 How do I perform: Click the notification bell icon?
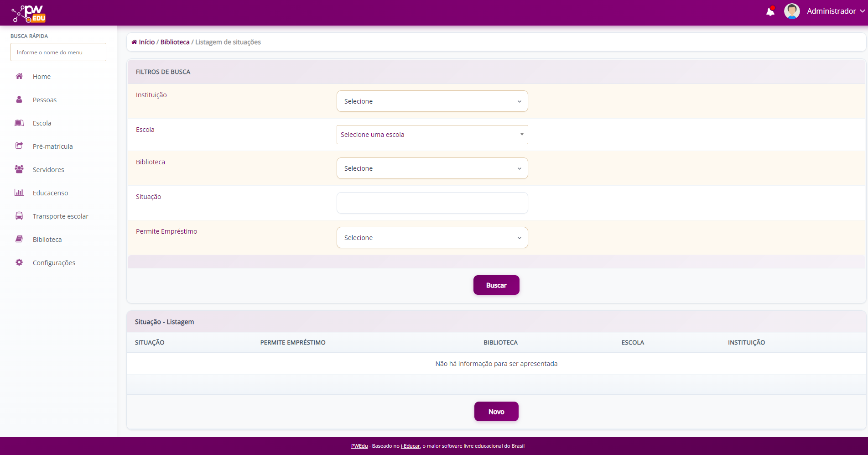pyautogui.click(x=770, y=11)
